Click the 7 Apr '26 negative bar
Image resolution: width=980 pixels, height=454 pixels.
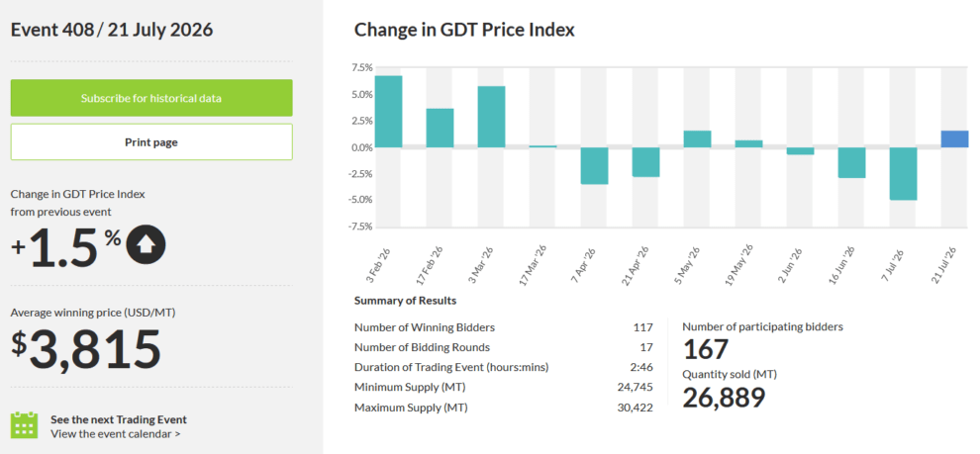[x=594, y=165]
